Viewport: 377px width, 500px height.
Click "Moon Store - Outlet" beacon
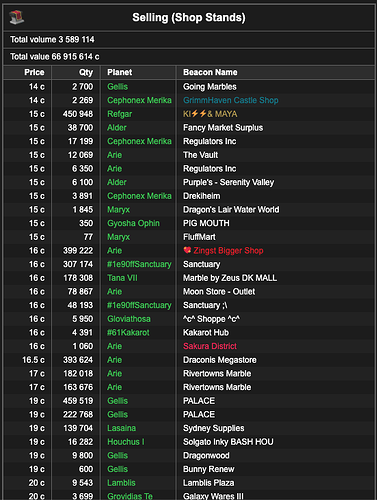(x=219, y=292)
